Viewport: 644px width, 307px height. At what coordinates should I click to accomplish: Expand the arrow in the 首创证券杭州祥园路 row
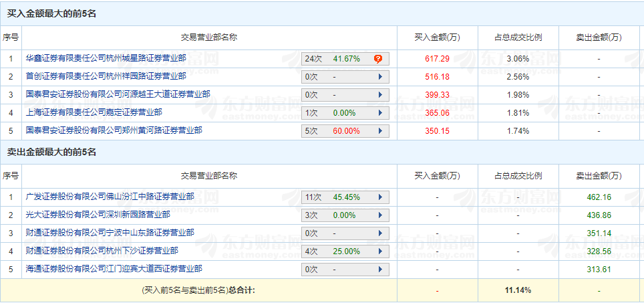pos(380,77)
